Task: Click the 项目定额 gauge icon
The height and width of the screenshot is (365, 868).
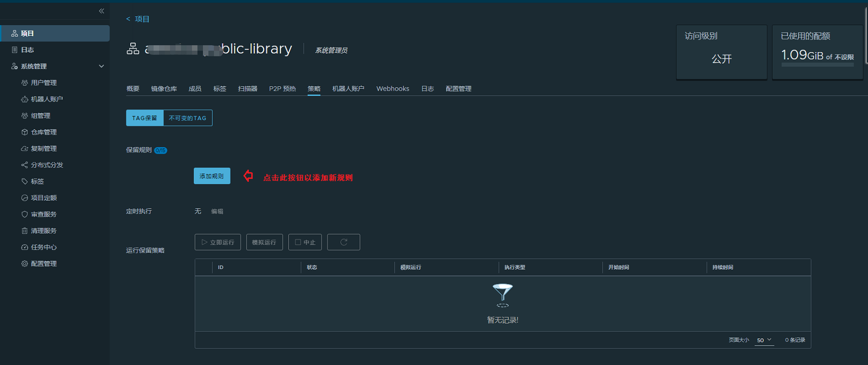Action: coord(25,198)
